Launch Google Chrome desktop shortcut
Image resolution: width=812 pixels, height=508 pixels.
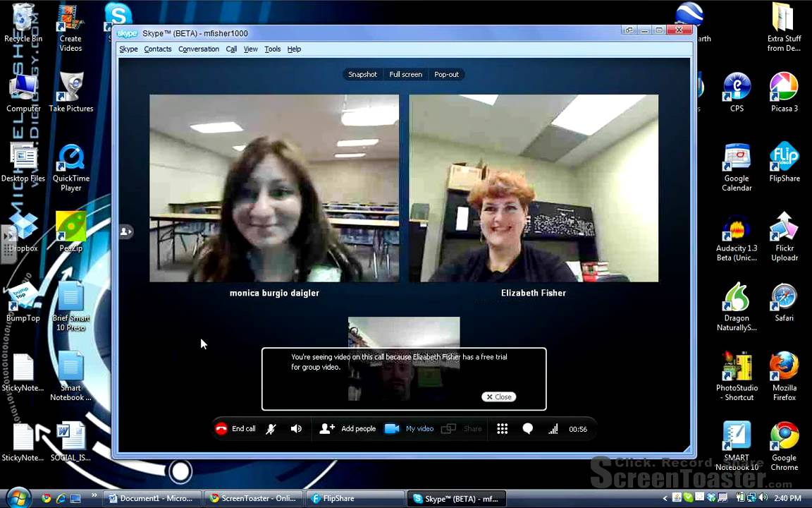pos(784,447)
